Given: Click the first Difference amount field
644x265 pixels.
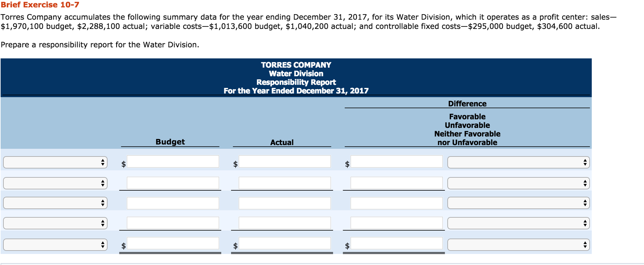Looking at the screenshot, I should point(397,162).
